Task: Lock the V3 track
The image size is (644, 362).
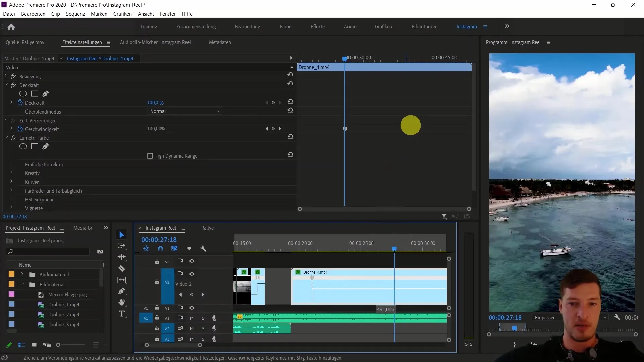Action: 157,262
